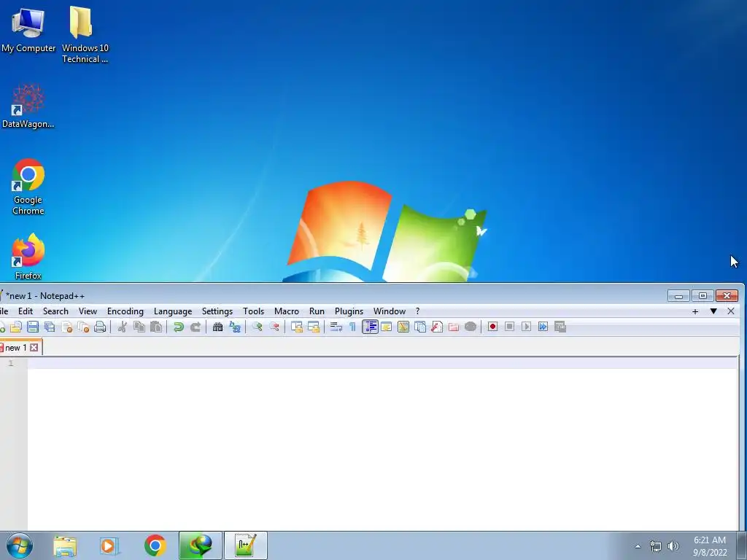Zoom out using the toolbar magnifier icon
This screenshot has height=560, width=747.
pos(274,327)
